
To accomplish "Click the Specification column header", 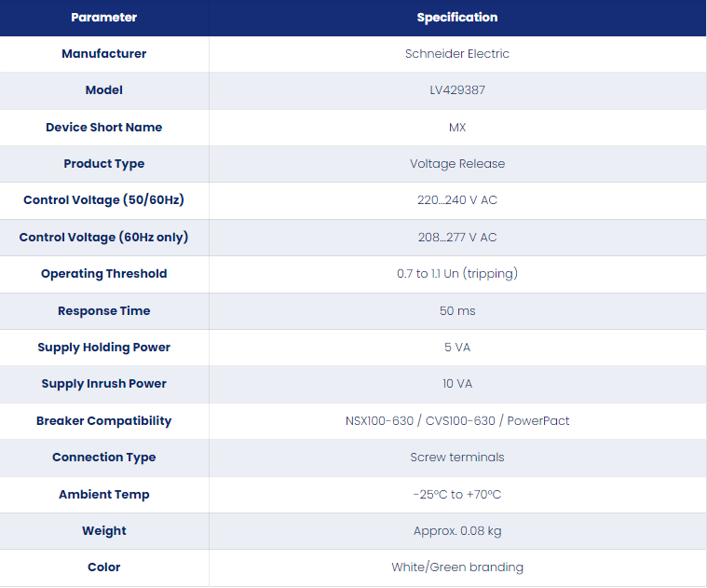I will [457, 17].
